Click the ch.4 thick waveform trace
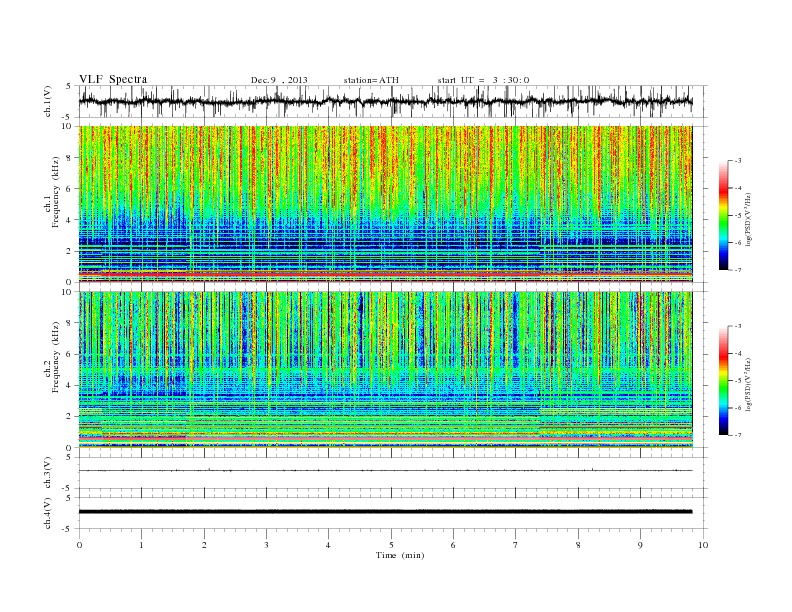792x612 pixels. (x=385, y=512)
